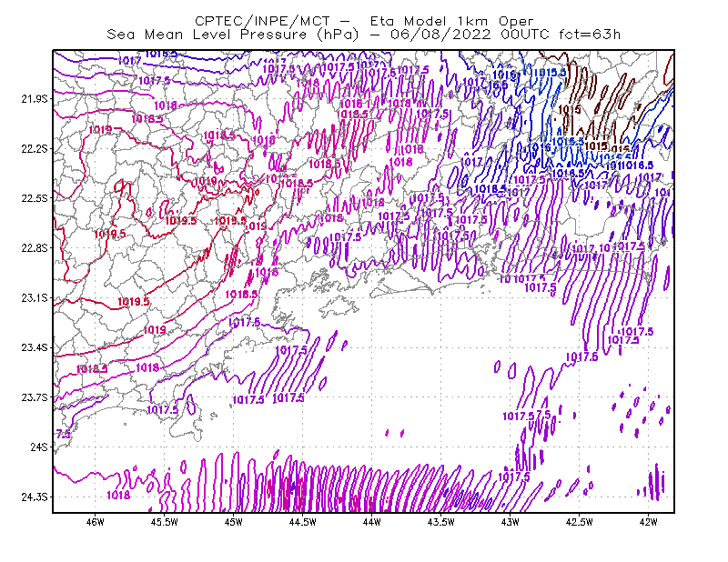
Task: Click the 43.5W longitude axis label
Action: tap(441, 522)
